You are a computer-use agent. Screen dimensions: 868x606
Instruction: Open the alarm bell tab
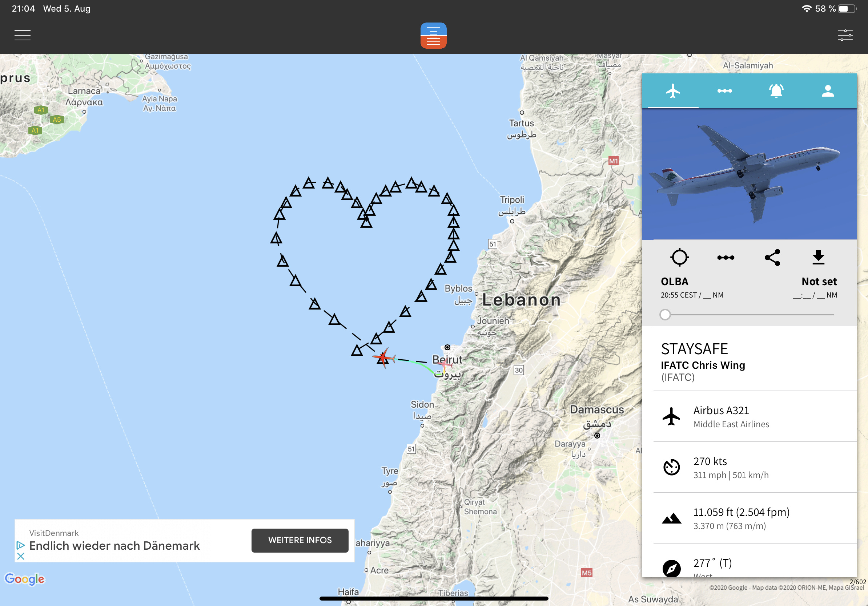pos(776,91)
